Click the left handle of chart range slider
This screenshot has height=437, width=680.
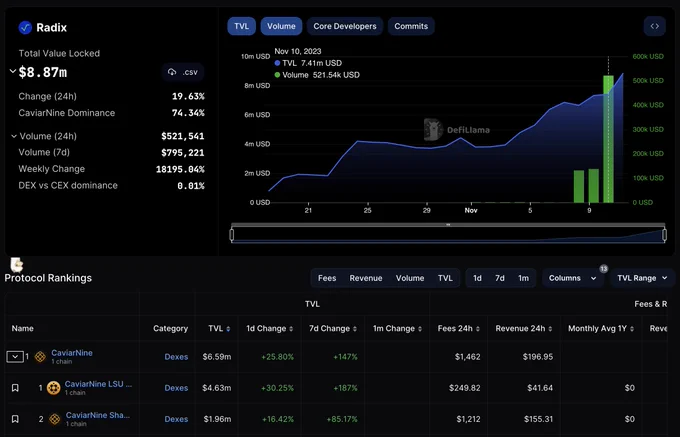[x=232, y=235]
